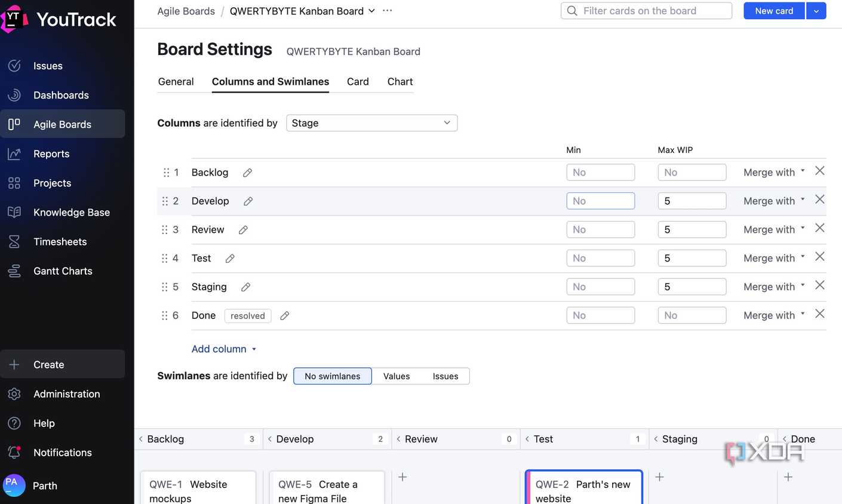Image resolution: width=842 pixels, height=504 pixels.
Task: Remove the Test column with X
Action: [820, 256]
